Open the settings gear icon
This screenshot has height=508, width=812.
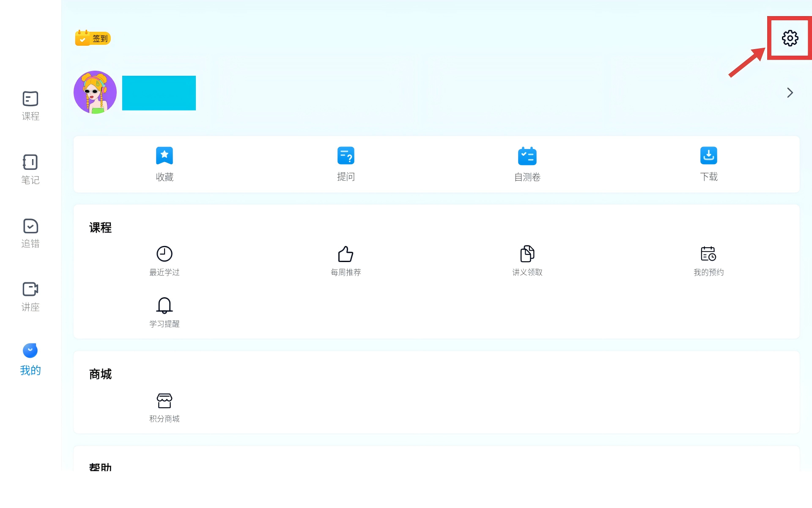[x=790, y=38]
